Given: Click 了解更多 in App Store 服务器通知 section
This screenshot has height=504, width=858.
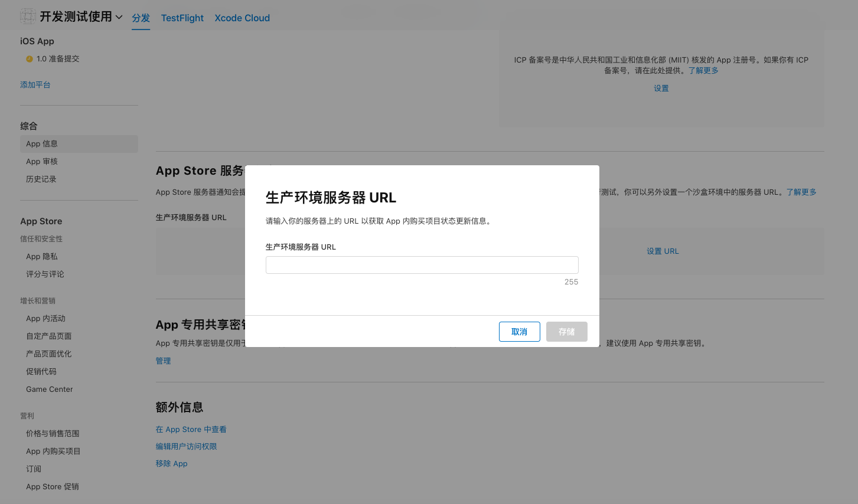Looking at the screenshot, I should [x=801, y=192].
